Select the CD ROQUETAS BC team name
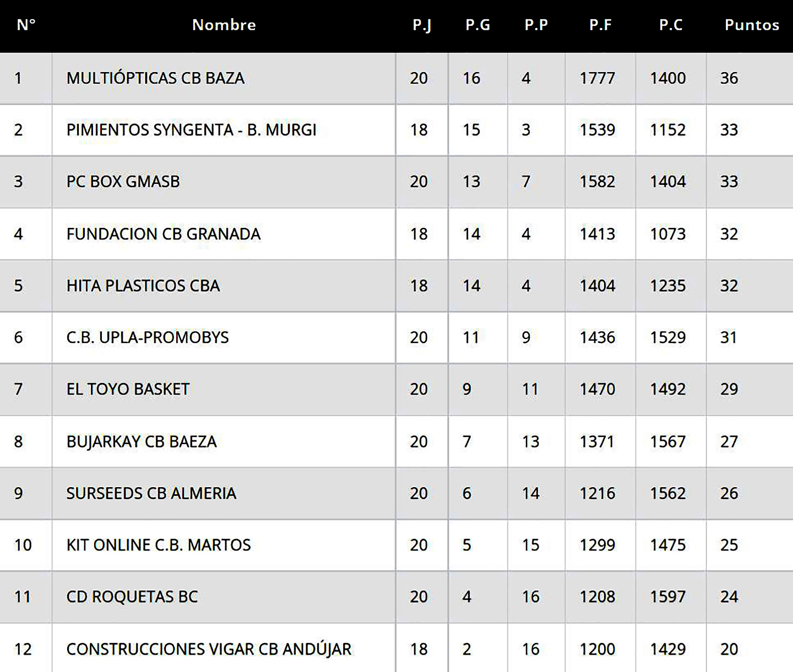 132,597
